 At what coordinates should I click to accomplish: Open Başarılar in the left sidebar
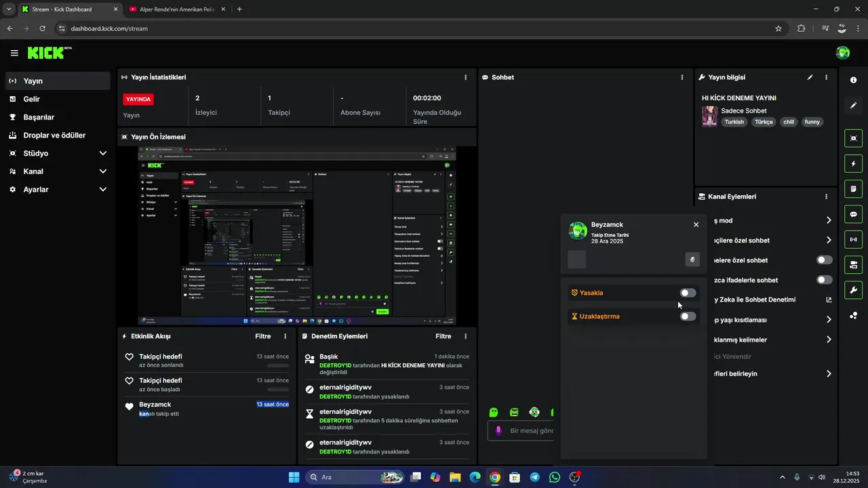(x=57, y=117)
